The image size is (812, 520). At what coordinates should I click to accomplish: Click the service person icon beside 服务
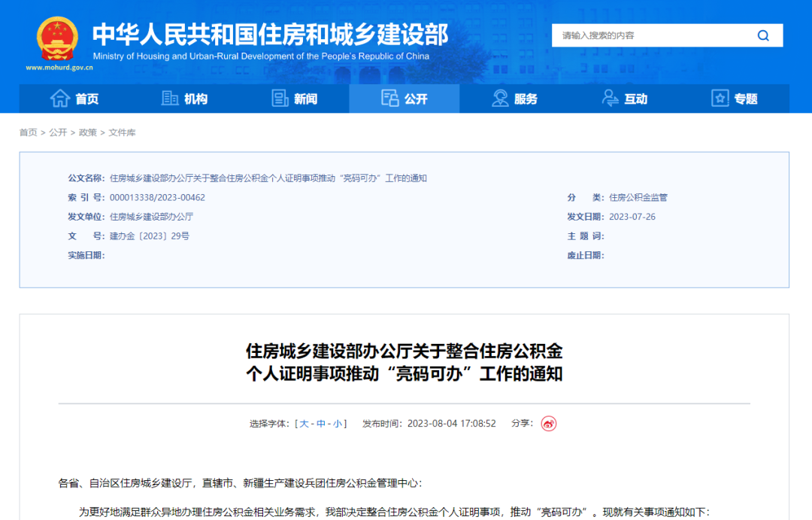pyautogui.click(x=500, y=99)
